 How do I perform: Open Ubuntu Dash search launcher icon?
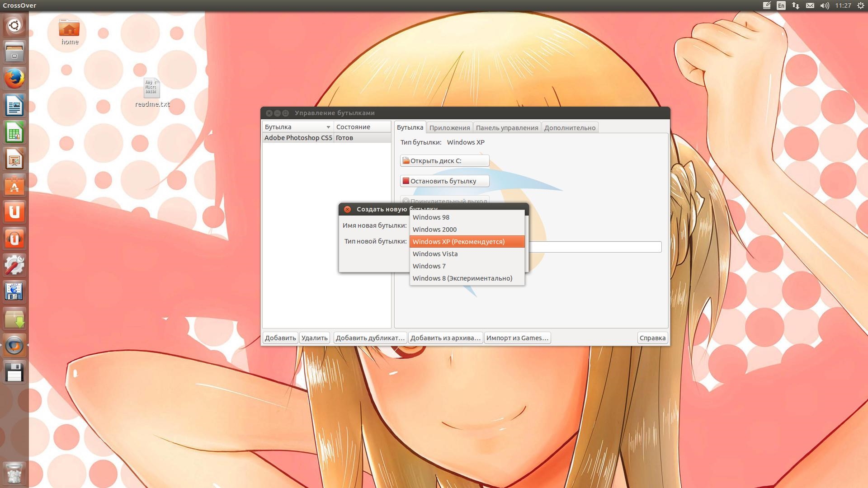tap(14, 25)
